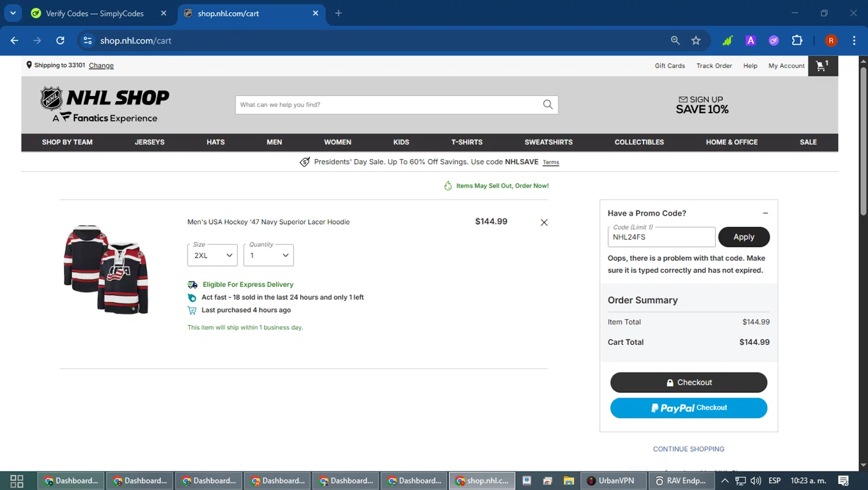The height and width of the screenshot is (490, 868).
Task: Select the shop.nhl.com/cart tab
Action: point(229,13)
